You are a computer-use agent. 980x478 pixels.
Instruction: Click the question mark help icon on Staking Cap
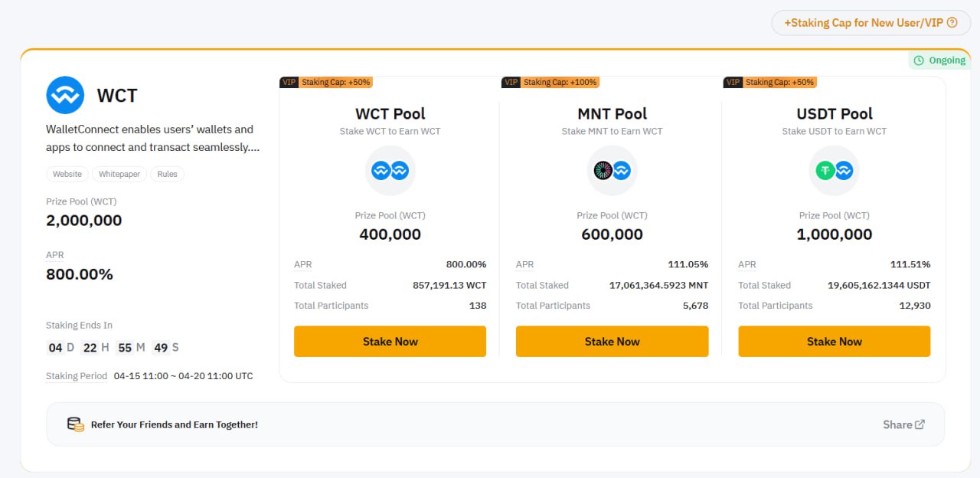(952, 23)
